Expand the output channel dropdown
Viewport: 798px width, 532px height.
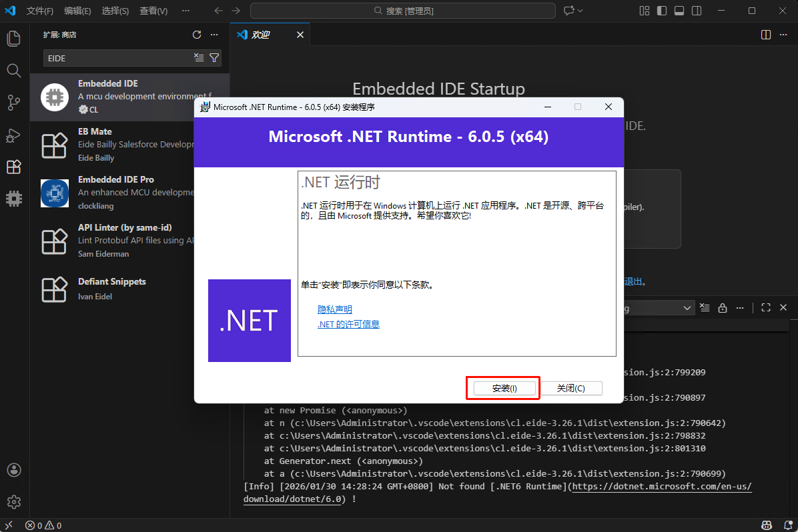point(687,307)
